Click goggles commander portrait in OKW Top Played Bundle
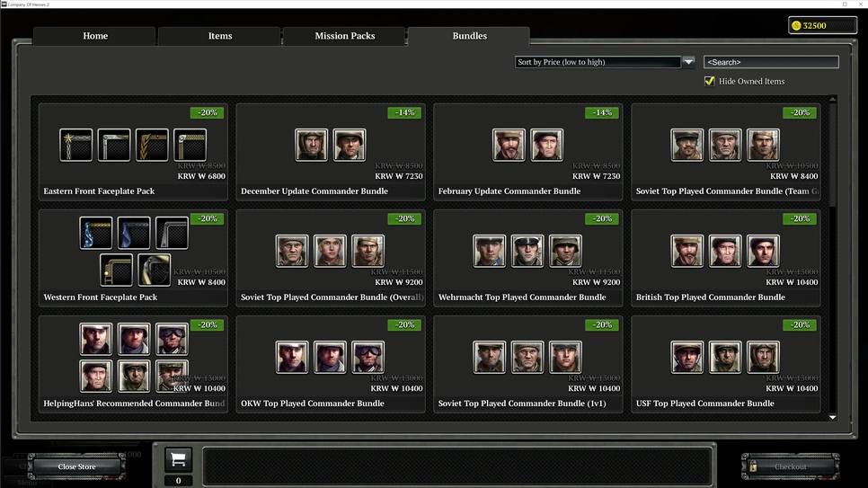Image resolution: width=868 pixels, height=488 pixels. click(368, 357)
